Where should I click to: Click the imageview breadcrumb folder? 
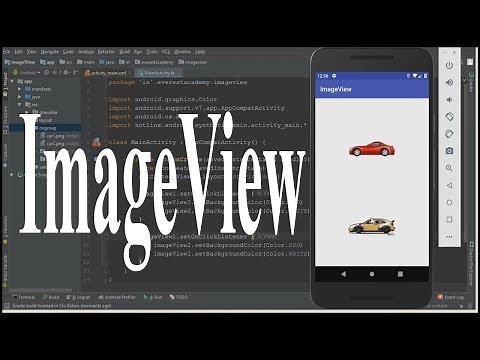(x=193, y=62)
